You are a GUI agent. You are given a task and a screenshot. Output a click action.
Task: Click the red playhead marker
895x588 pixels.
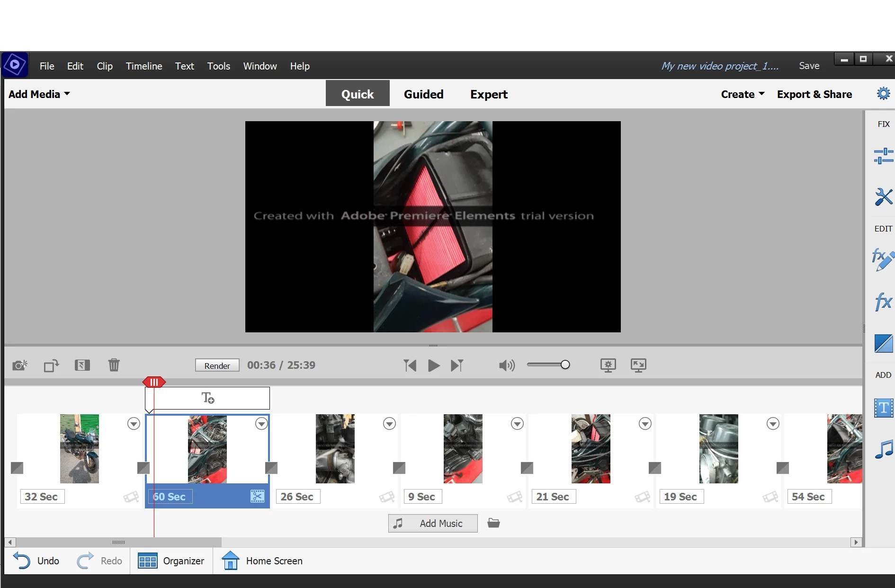pyautogui.click(x=154, y=382)
